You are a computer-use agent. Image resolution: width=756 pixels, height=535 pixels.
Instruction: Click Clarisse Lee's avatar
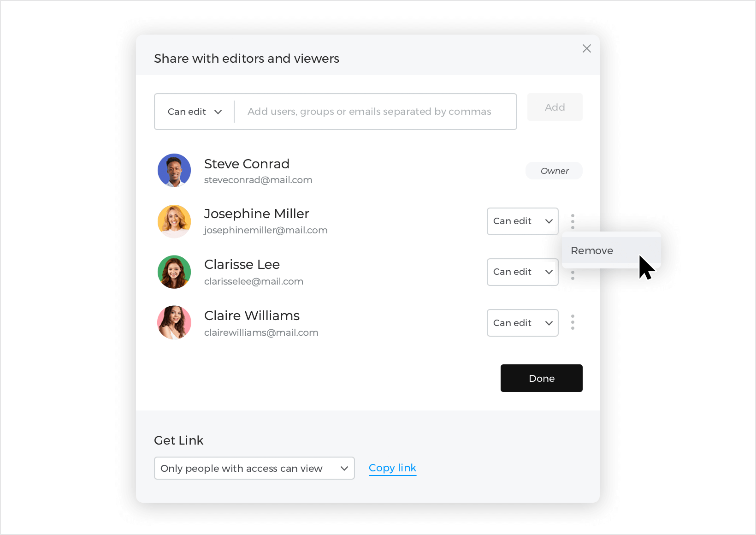point(174,272)
